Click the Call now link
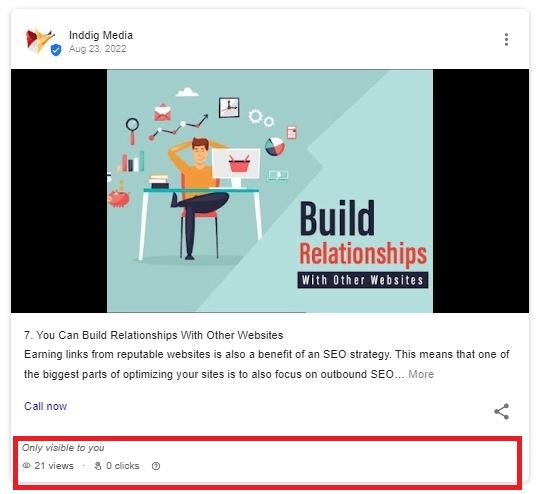 coord(45,406)
